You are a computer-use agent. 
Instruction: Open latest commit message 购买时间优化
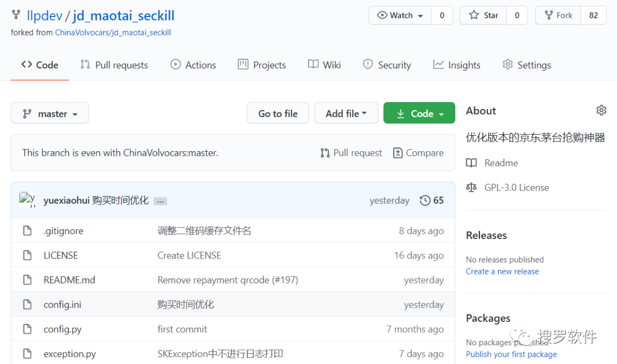121,200
